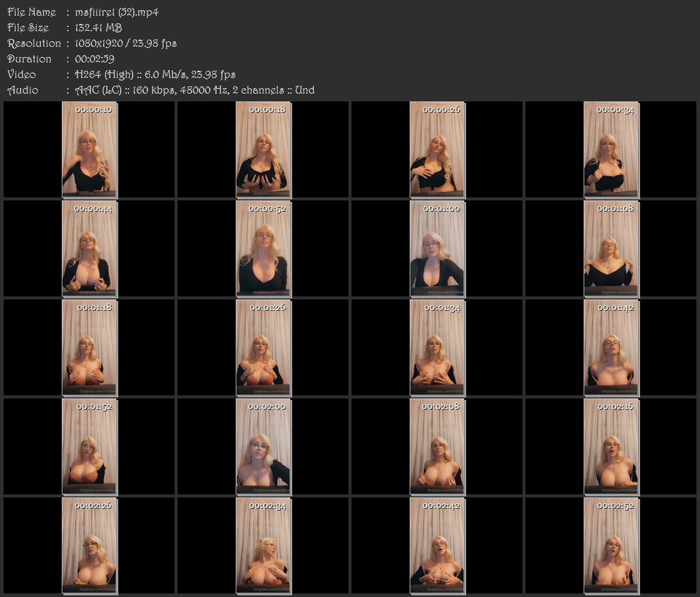Click the thumbnail marked 00:01:34
This screenshot has width=700, height=597.
pyautogui.click(x=437, y=348)
